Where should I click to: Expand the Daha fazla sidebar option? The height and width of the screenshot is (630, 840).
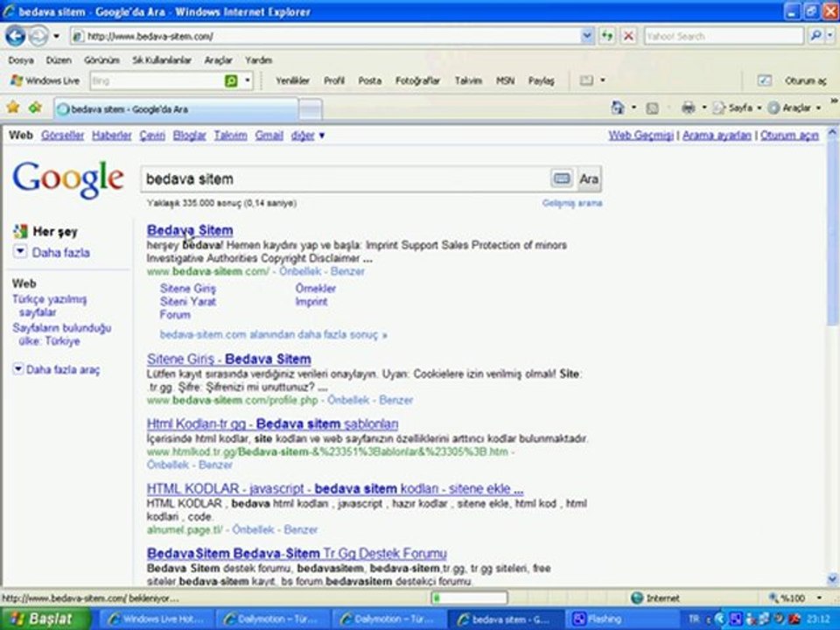tap(52, 252)
